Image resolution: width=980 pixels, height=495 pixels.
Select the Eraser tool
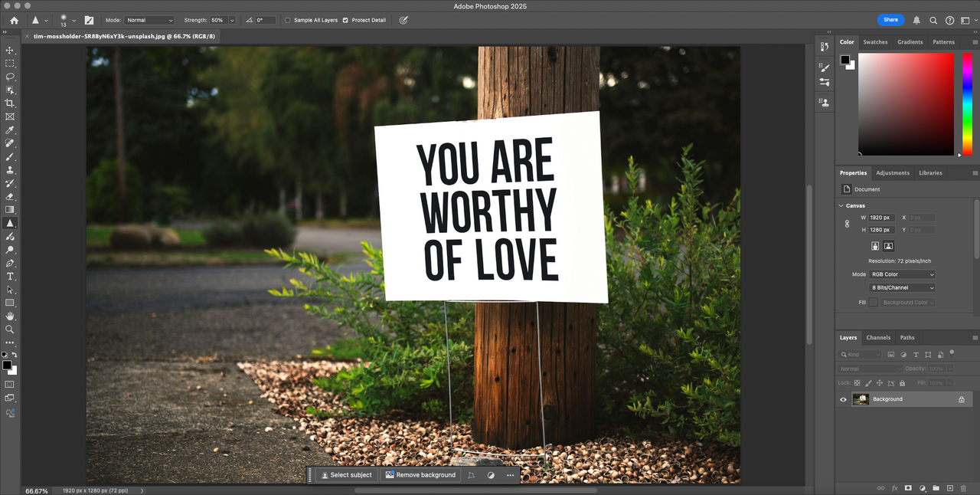10,196
